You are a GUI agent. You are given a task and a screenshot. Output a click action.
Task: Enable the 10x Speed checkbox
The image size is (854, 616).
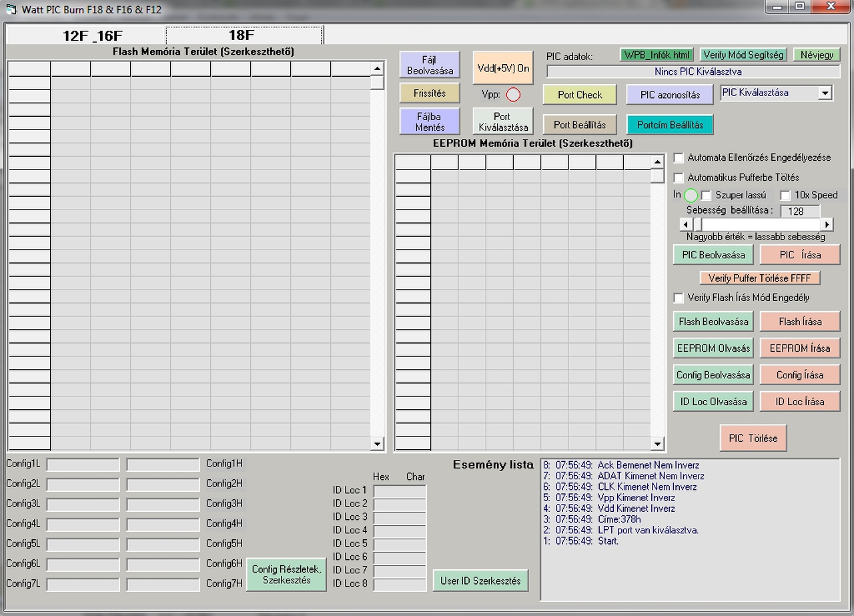click(x=785, y=196)
